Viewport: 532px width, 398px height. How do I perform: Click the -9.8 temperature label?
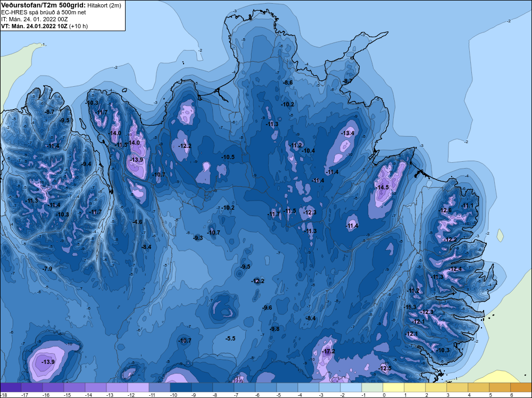coord(275,329)
